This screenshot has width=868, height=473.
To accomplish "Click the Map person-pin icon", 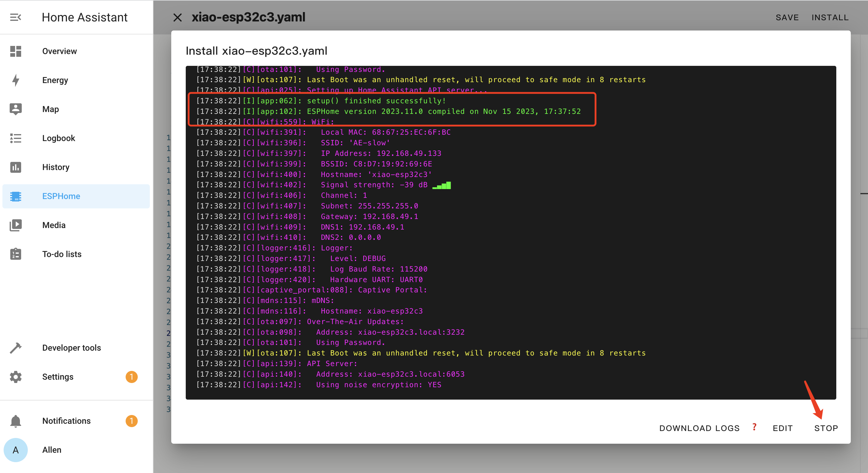I will click(15, 109).
